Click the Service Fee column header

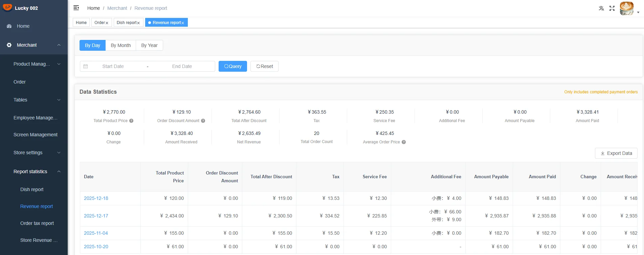[x=367, y=177]
